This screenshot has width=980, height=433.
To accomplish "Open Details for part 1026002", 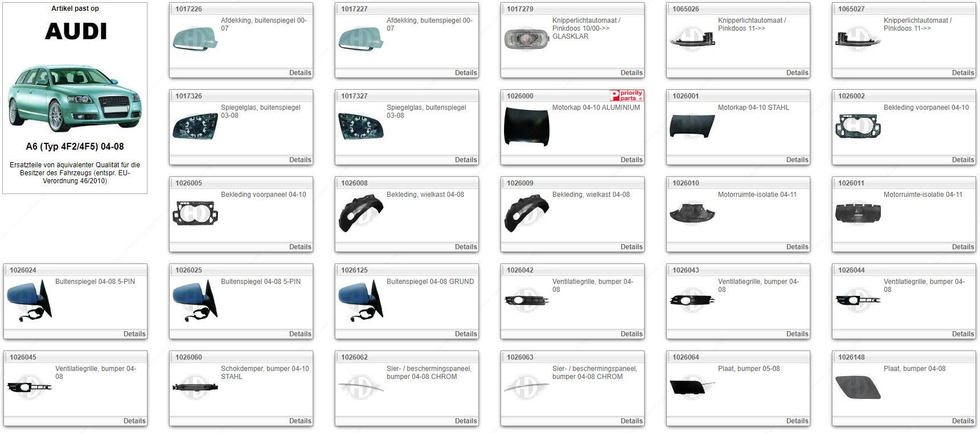I will (963, 160).
